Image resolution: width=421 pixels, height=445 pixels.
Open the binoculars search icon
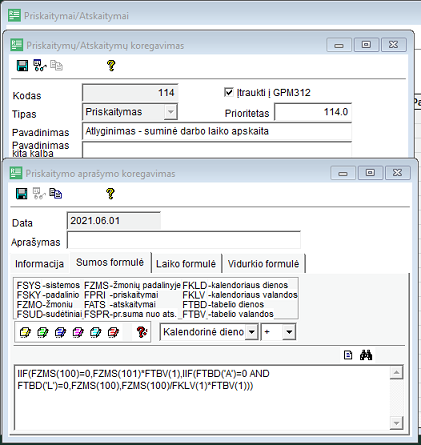coord(366,355)
